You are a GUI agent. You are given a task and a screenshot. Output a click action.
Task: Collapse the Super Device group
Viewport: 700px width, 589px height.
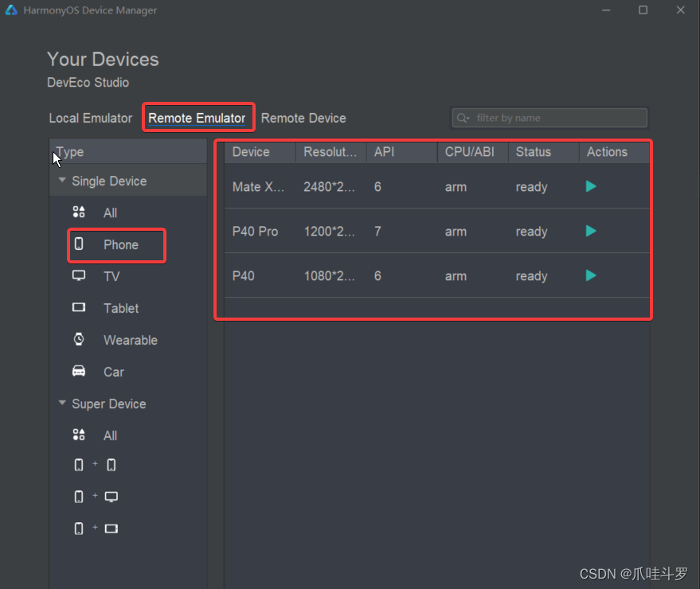[62, 403]
